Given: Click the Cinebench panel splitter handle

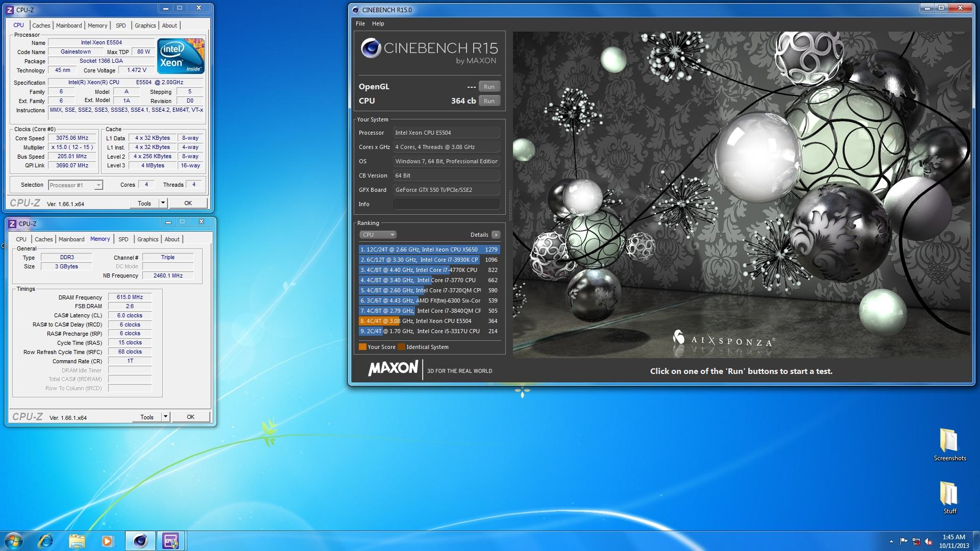Looking at the screenshot, I should (x=509, y=204).
